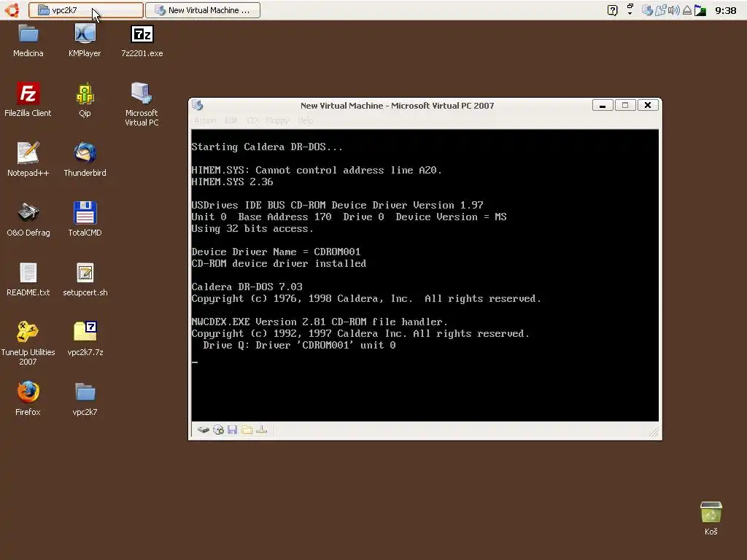The width and height of the screenshot is (747, 560).
Task: Click the network connections tray icon
Action: click(660, 10)
